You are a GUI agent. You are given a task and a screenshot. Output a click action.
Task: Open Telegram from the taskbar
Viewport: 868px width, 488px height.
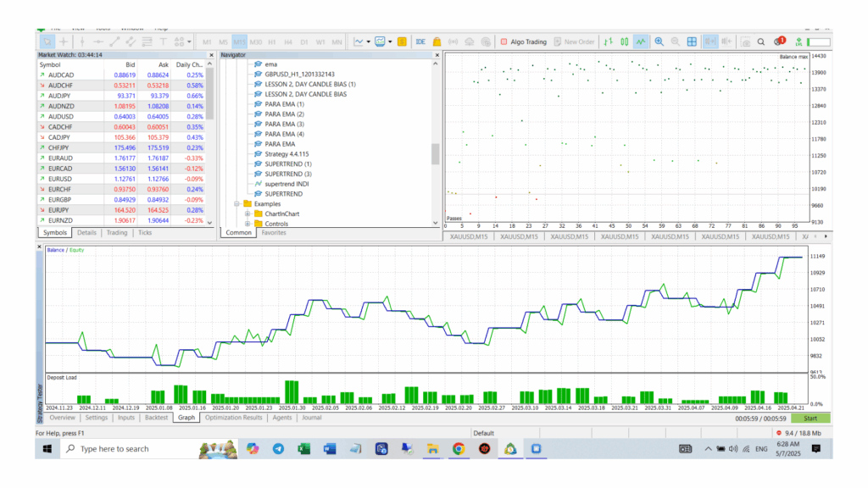278,449
